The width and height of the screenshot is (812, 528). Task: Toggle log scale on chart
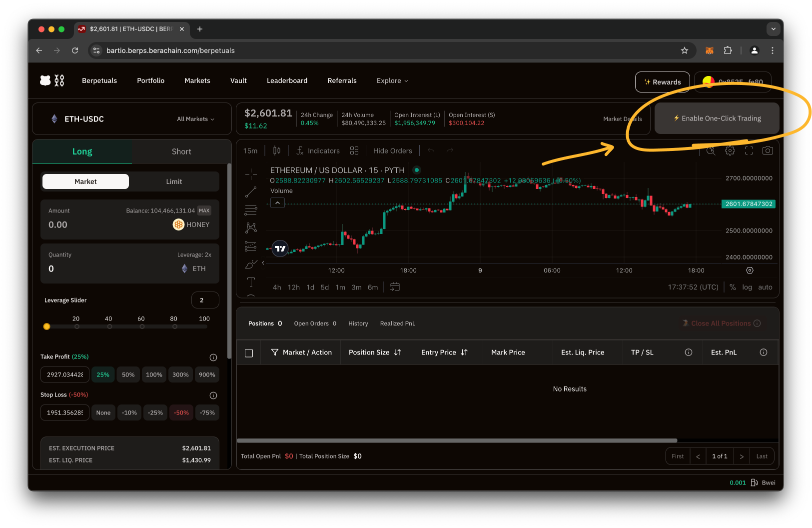(x=747, y=287)
